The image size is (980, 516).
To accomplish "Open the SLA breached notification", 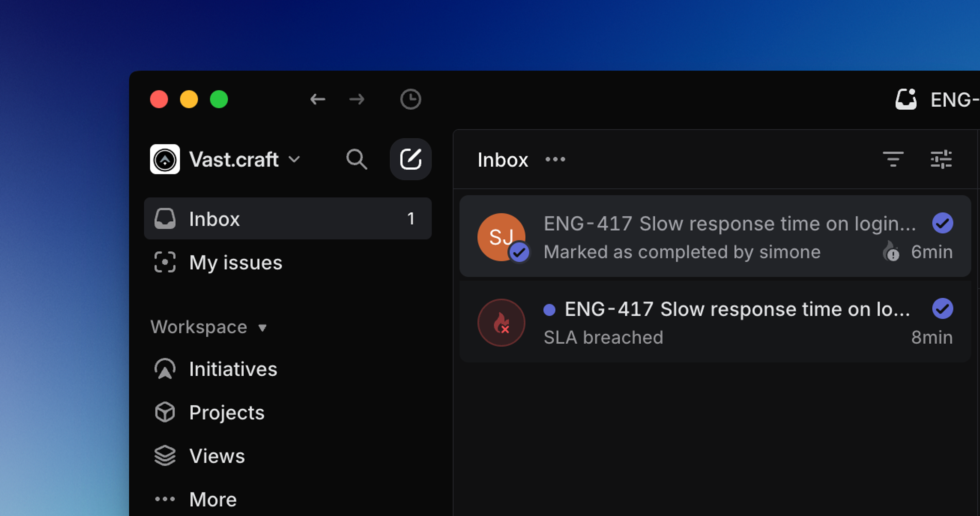I will coord(715,322).
